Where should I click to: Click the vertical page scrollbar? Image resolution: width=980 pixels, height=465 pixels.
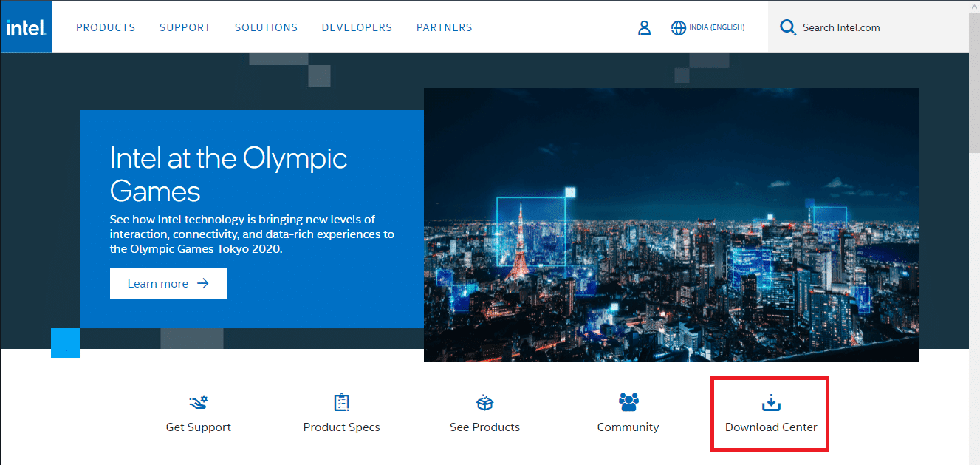[x=974, y=232]
